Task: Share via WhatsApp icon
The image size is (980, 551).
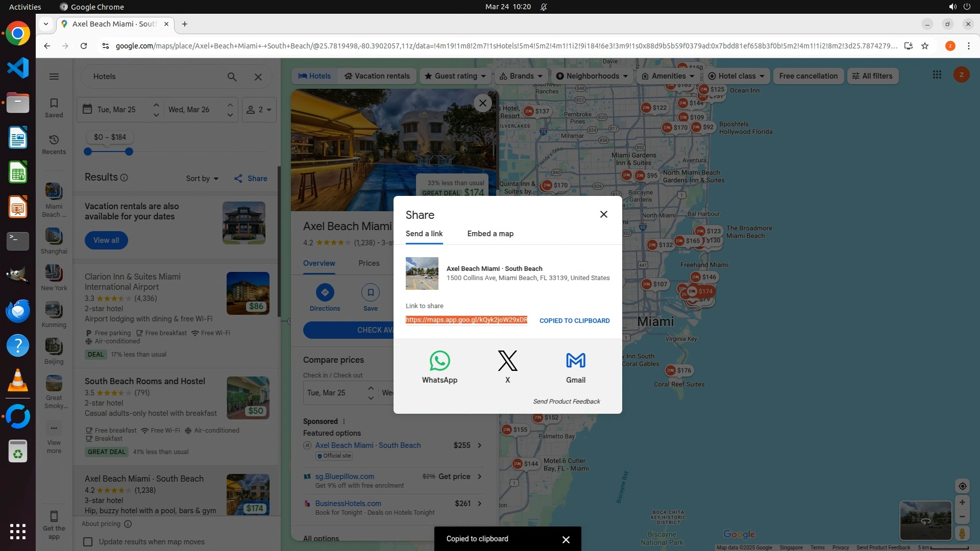Action: click(439, 361)
